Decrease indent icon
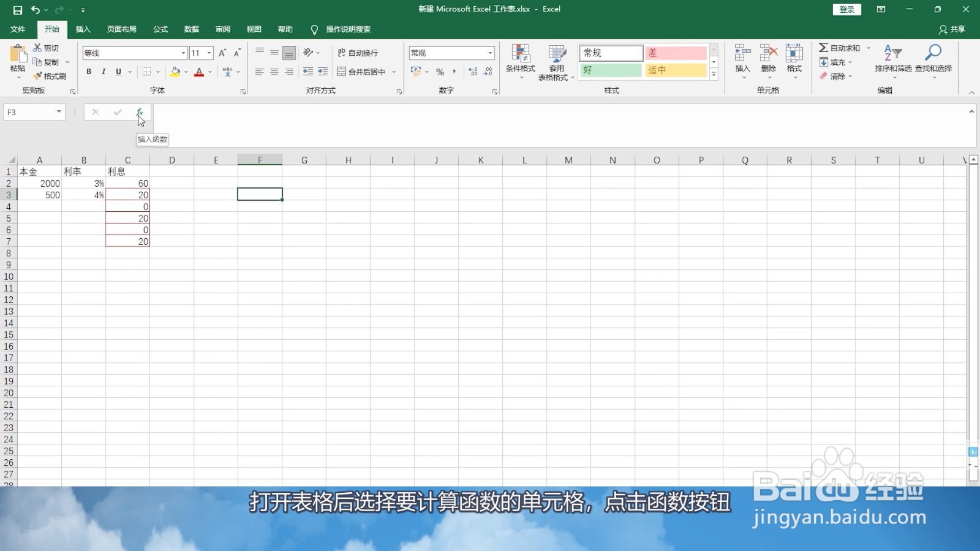Viewport: 980px width, 551px height. [308, 72]
